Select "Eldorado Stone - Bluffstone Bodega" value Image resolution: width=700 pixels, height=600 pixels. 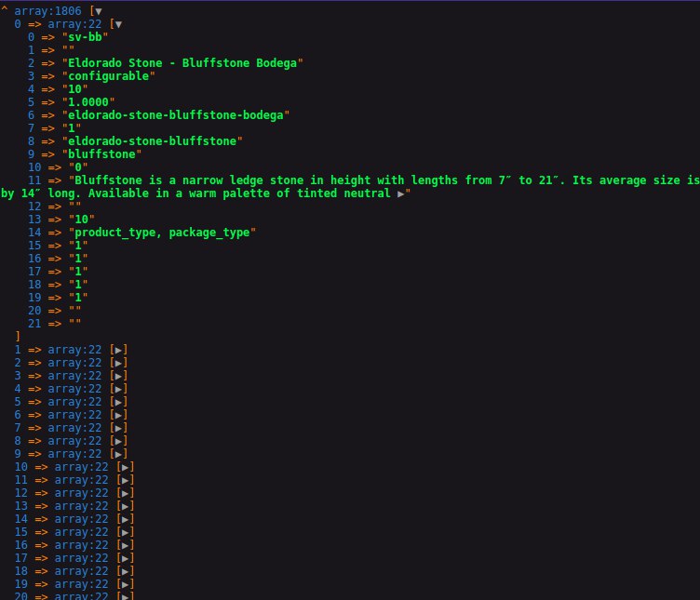182,63
